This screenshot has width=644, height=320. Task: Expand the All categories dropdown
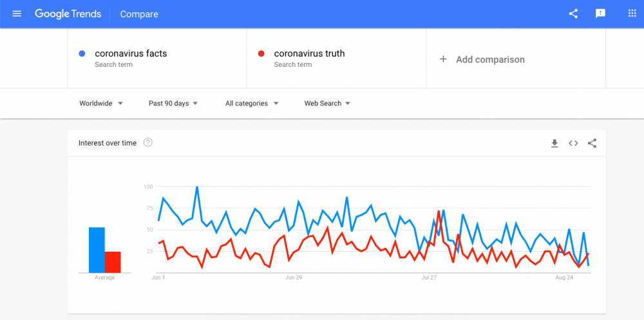252,104
